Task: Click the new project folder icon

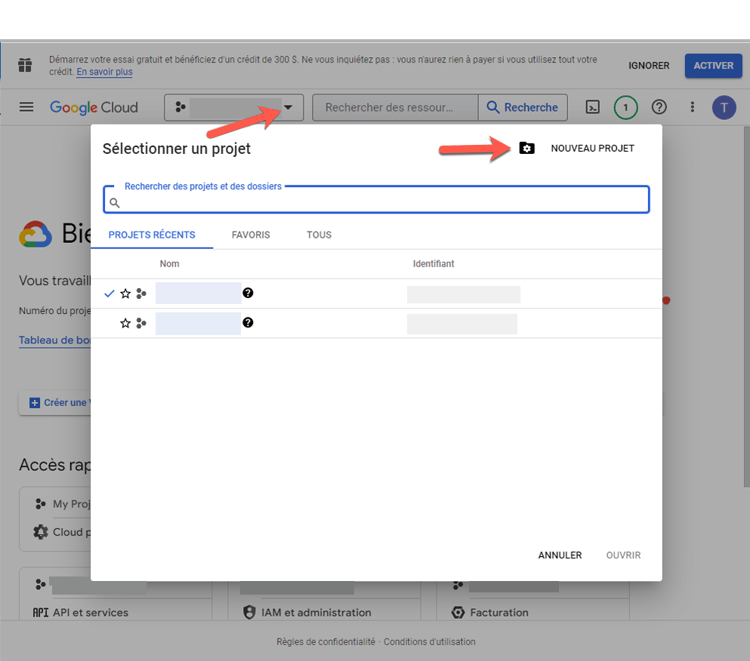Action: coord(527,148)
